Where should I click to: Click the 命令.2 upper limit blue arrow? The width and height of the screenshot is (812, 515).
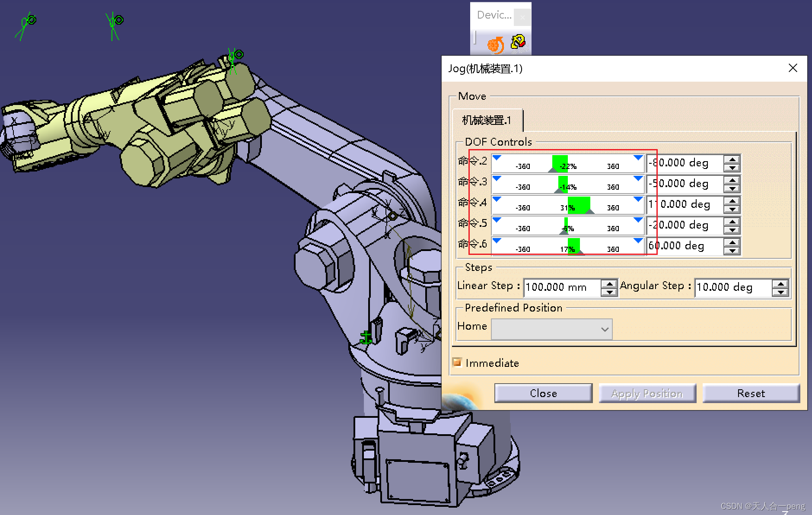638,158
